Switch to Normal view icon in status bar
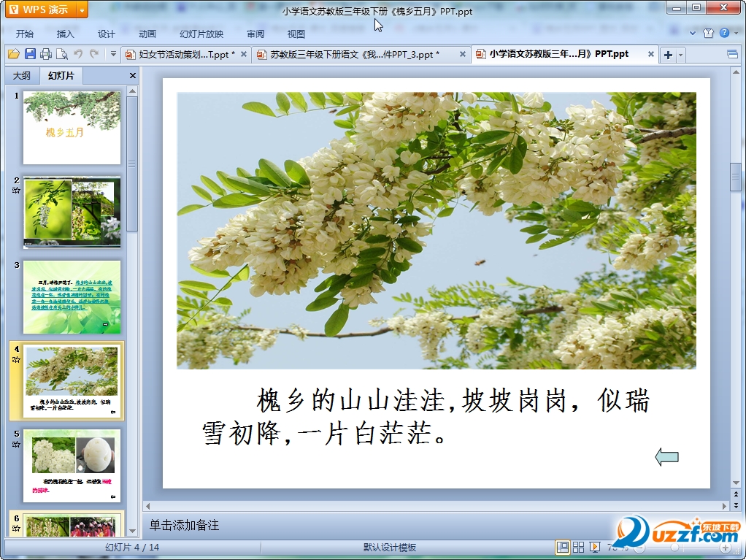 (x=562, y=547)
